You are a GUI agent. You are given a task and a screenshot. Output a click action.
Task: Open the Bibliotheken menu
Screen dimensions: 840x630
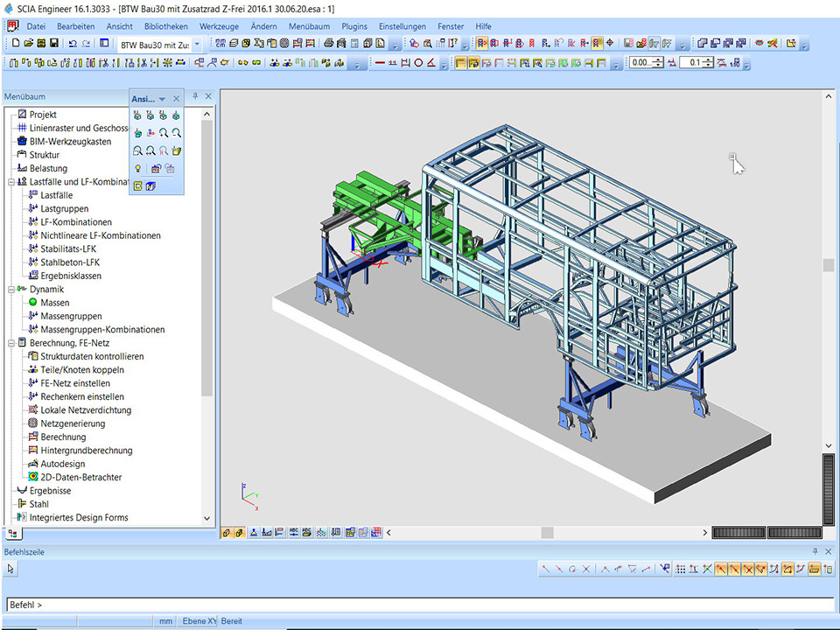pyautogui.click(x=165, y=26)
